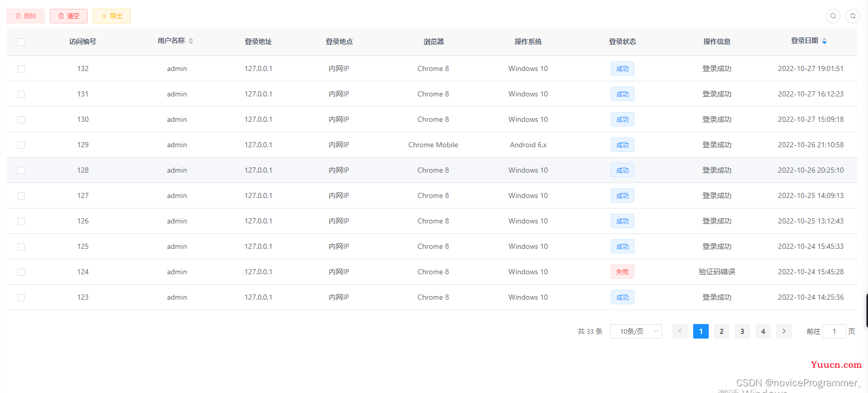Select page 4 in pagination
This screenshot has height=393, width=868.
point(763,331)
